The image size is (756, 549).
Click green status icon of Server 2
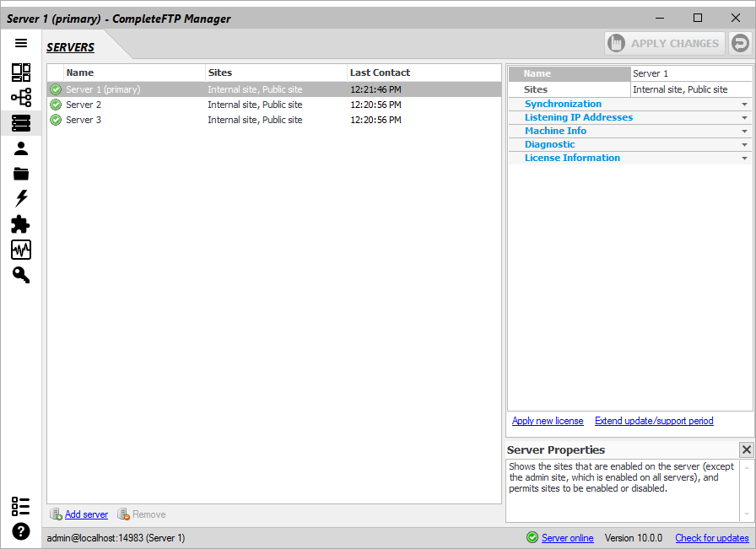56,105
